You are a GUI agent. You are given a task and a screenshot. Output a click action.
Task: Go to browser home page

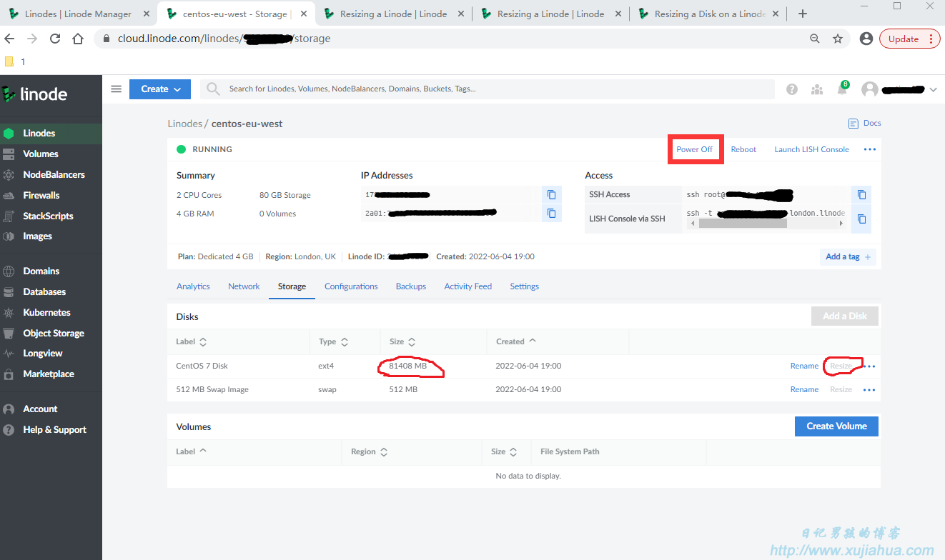pos(78,39)
